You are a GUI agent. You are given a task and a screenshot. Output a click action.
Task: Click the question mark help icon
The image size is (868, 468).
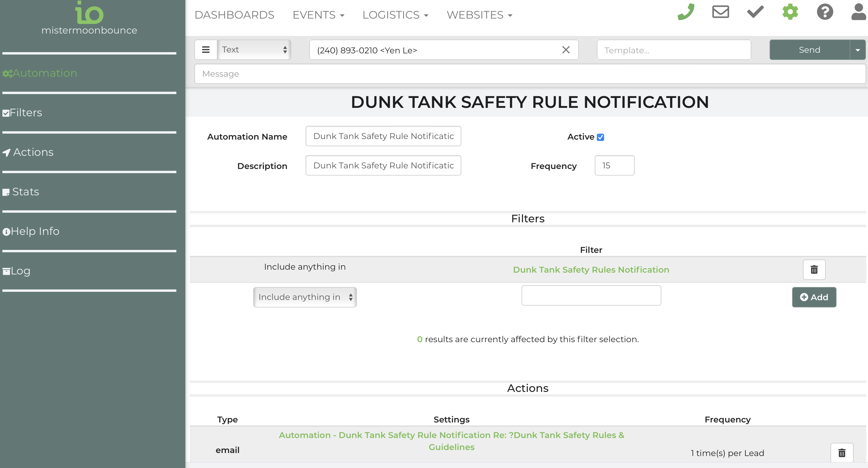(x=825, y=12)
